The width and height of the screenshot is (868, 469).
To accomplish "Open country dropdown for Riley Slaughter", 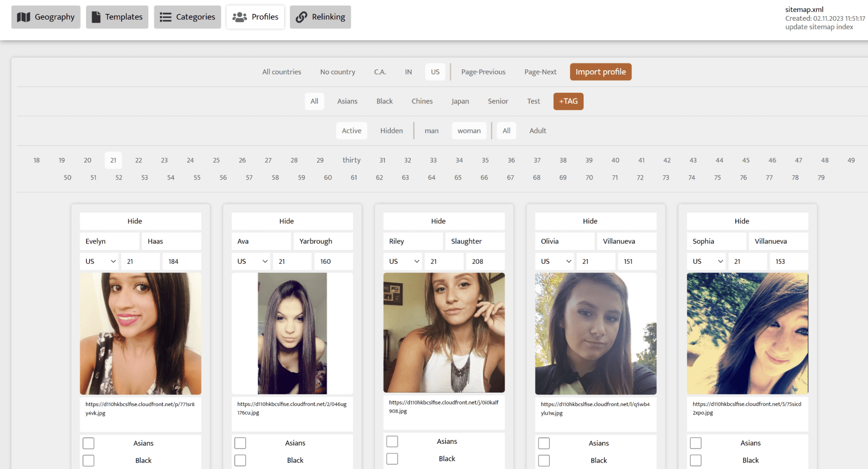I will [404, 262].
